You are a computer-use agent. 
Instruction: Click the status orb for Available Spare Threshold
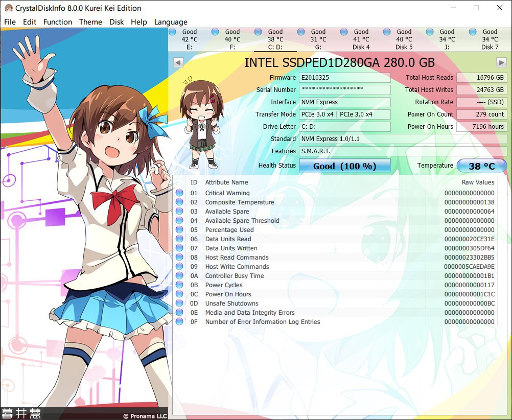pyautogui.click(x=179, y=220)
